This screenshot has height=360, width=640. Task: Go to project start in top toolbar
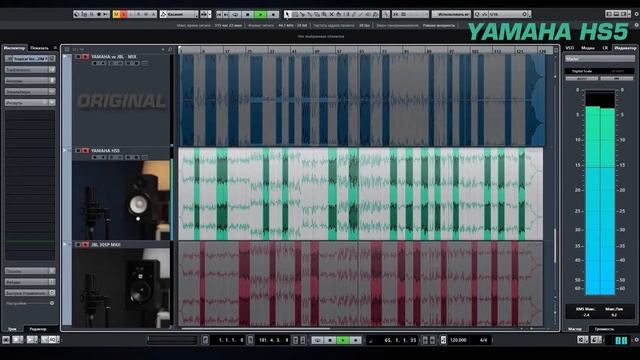[x=219, y=14]
